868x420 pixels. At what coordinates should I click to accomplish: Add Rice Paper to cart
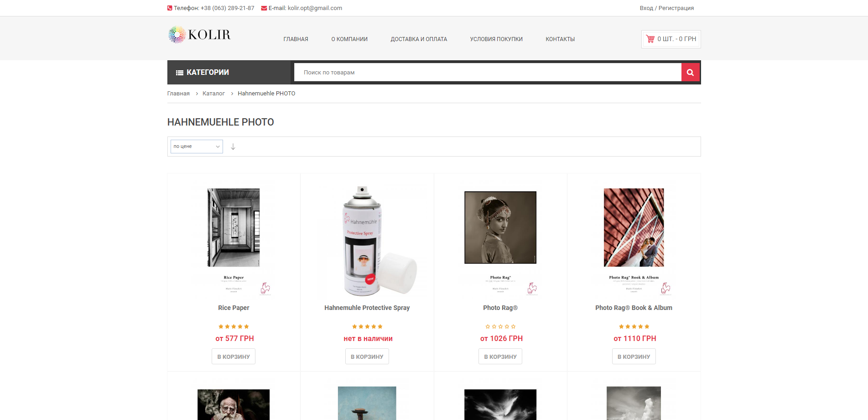pos(234,357)
